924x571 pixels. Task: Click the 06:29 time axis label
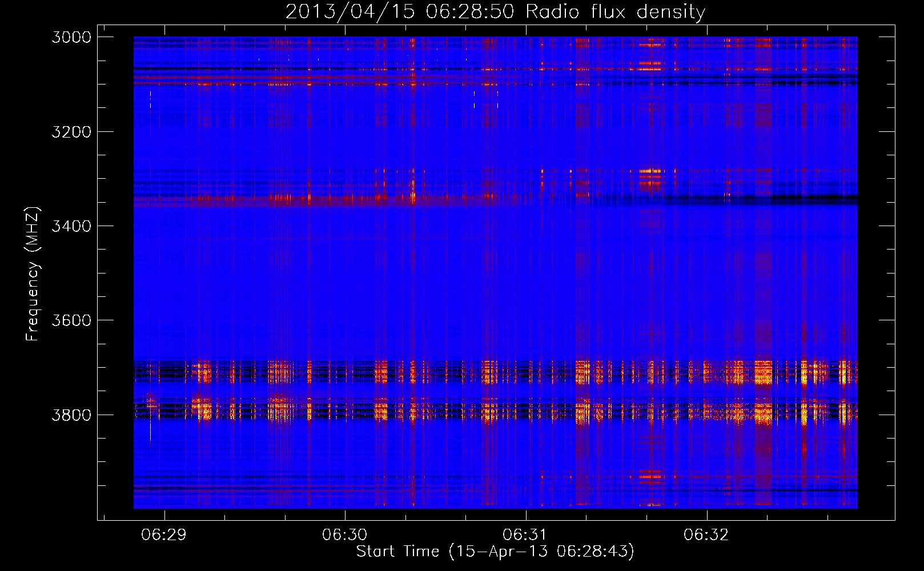click(x=164, y=535)
